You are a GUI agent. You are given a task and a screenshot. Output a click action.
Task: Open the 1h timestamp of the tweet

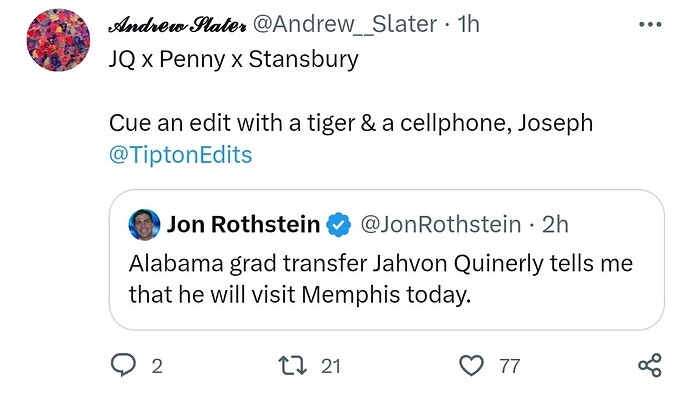468,24
